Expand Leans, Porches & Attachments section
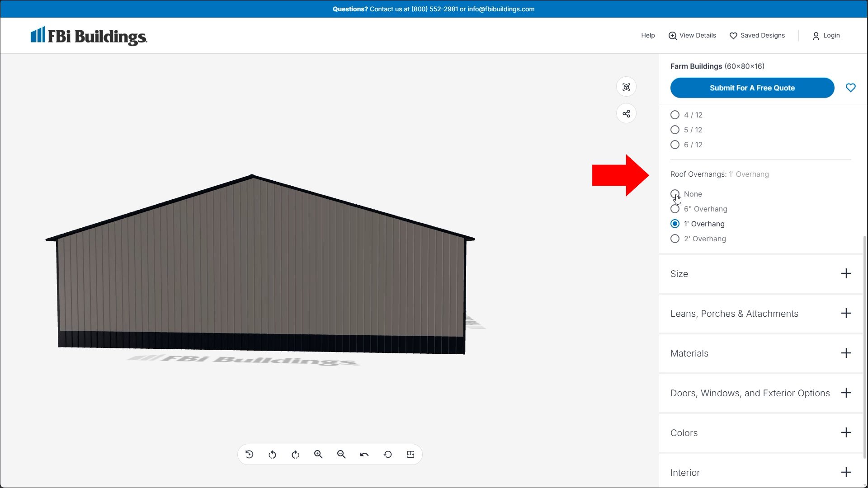The width and height of the screenshot is (868, 488). click(x=846, y=314)
